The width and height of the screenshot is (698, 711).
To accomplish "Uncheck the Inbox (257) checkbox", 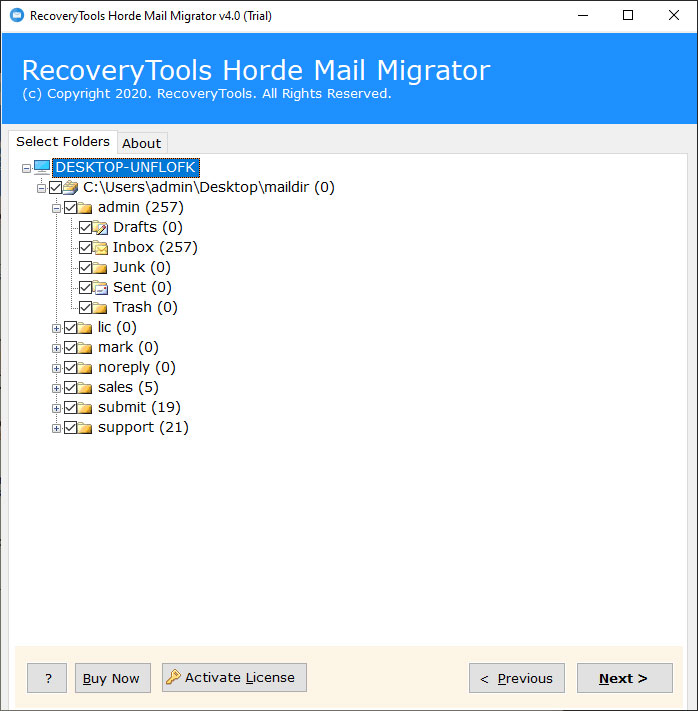I will coord(85,247).
